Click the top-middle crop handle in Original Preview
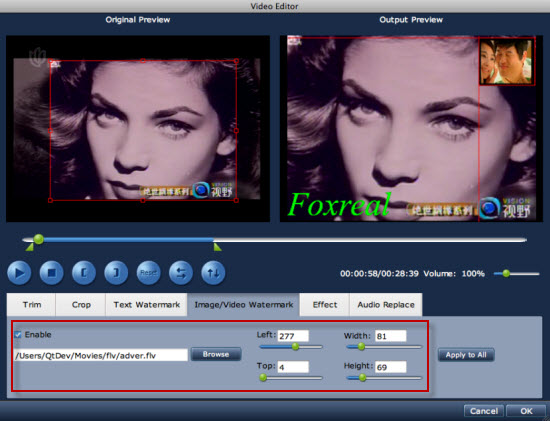550x421 pixels. [143, 61]
